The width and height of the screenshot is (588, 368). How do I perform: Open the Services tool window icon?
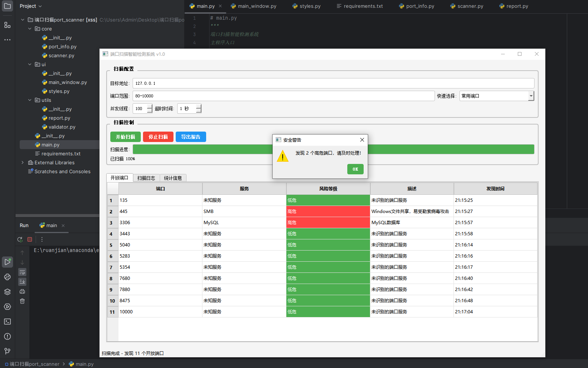tap(7, 307)
